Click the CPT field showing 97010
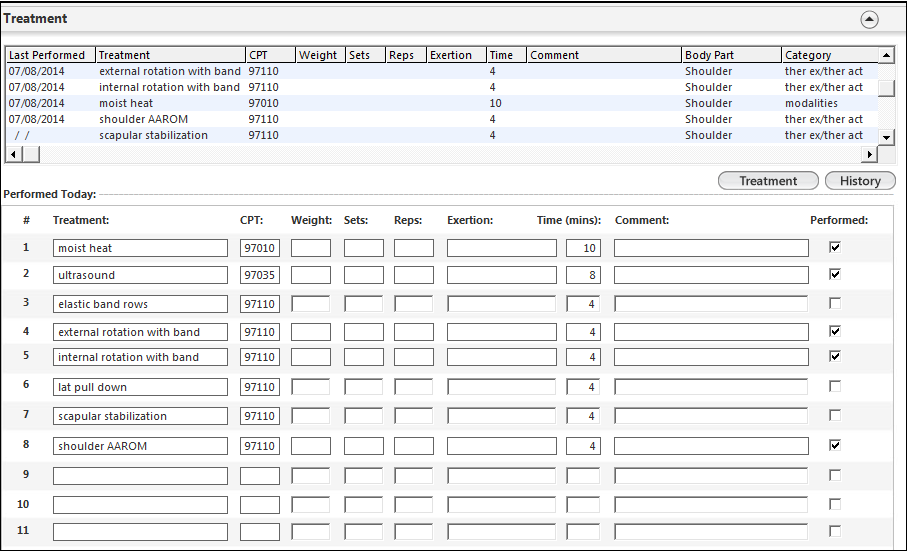The image size is (907, 551). [x=260, y=248]
